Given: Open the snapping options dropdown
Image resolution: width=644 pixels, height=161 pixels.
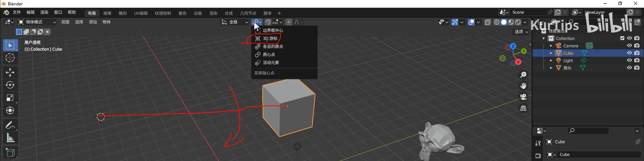Looking at the screenshot, I should pyautogui.click(x=278, y=22).
